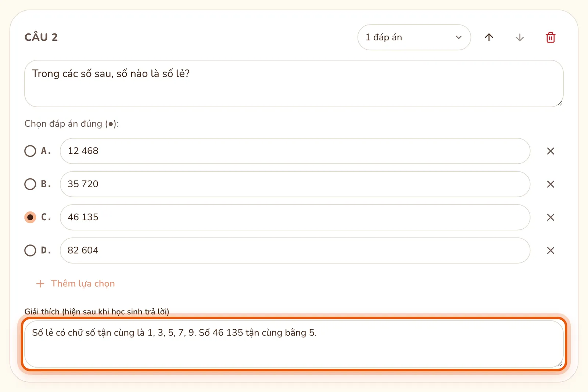
Task: Open the '1 đáp án' dropdown
Action: pyautogui.click(x=414, y=37)
